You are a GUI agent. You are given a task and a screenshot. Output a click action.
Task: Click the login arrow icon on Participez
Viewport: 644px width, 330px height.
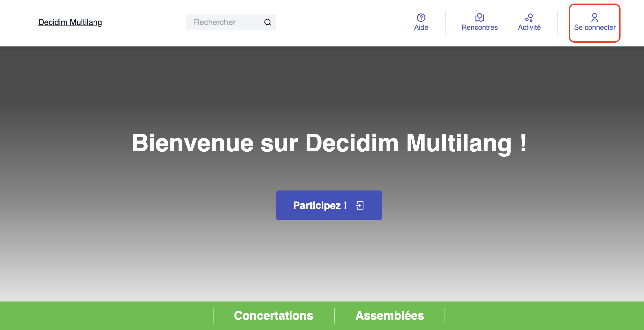coord(360,205)
